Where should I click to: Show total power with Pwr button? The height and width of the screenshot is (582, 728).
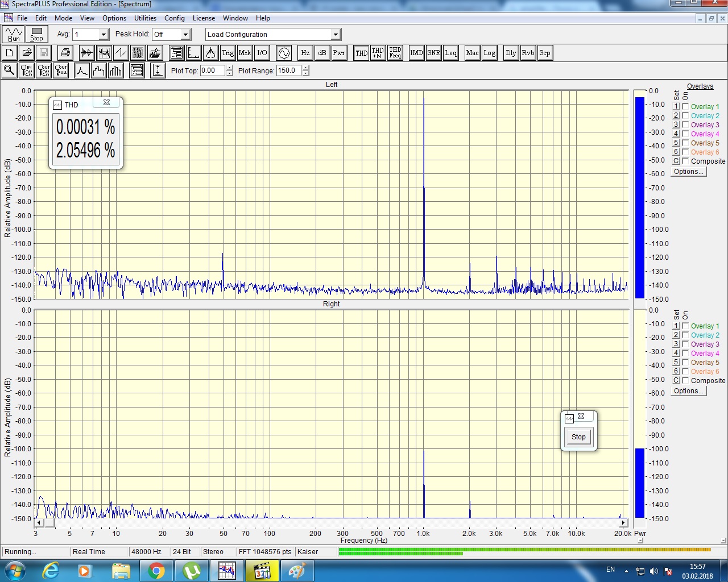(339, 53)
